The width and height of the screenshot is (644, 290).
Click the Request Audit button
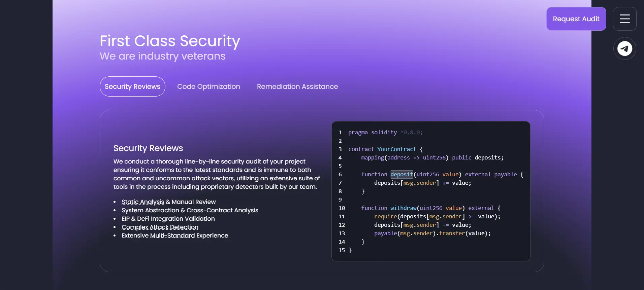pyautogui.click(x=576, y=19)
